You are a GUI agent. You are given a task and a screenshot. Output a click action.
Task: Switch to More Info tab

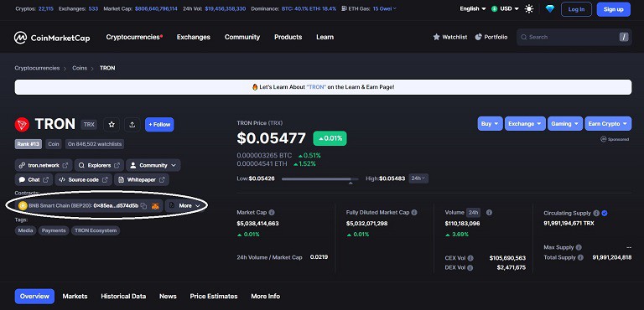(265, 297)
